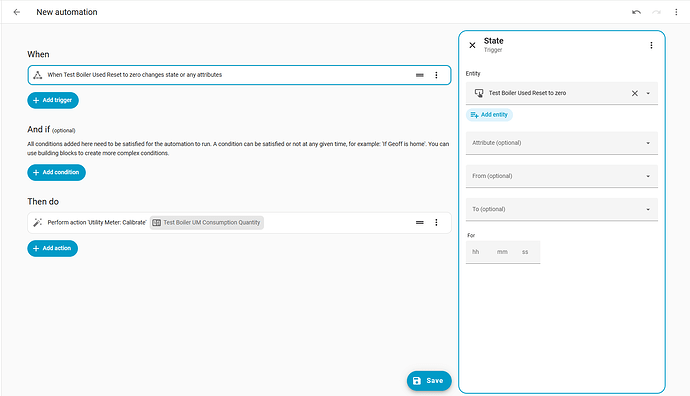Viewport: 690px width, 396px height.
Task: Open the From (optional) dropdown
Action: 562,176
